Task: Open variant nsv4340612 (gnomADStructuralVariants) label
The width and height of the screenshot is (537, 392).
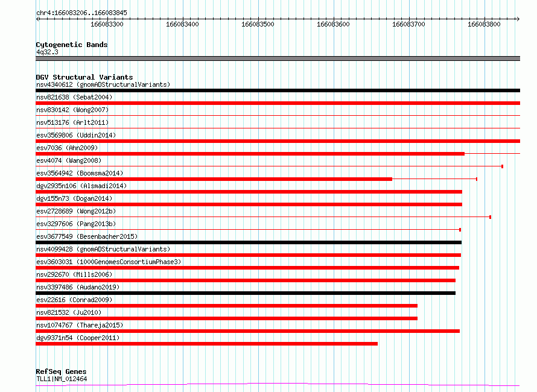Action: click(x=103, y=84)
